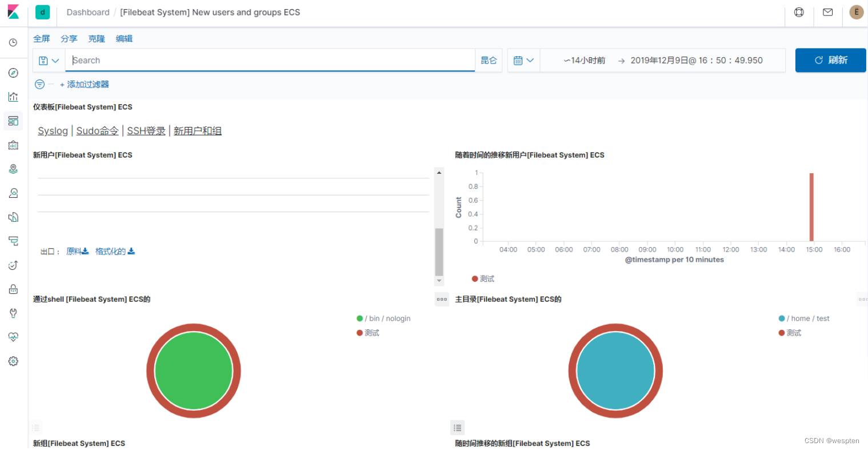Open date quick menu calendar dropdown
Image resolution: width=868 pixels, height=450 pixels.
[x=523, y=60]
